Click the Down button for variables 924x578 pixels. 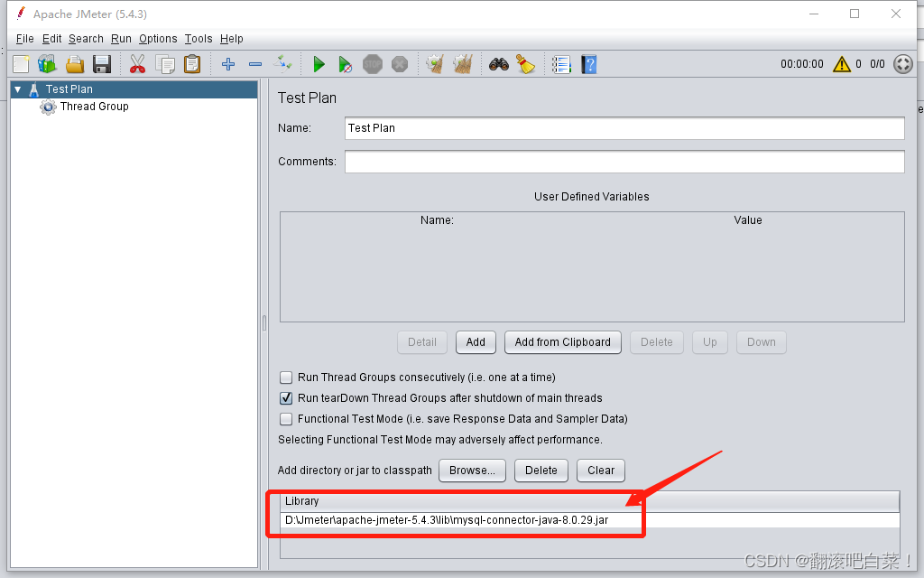coord(762,342)
